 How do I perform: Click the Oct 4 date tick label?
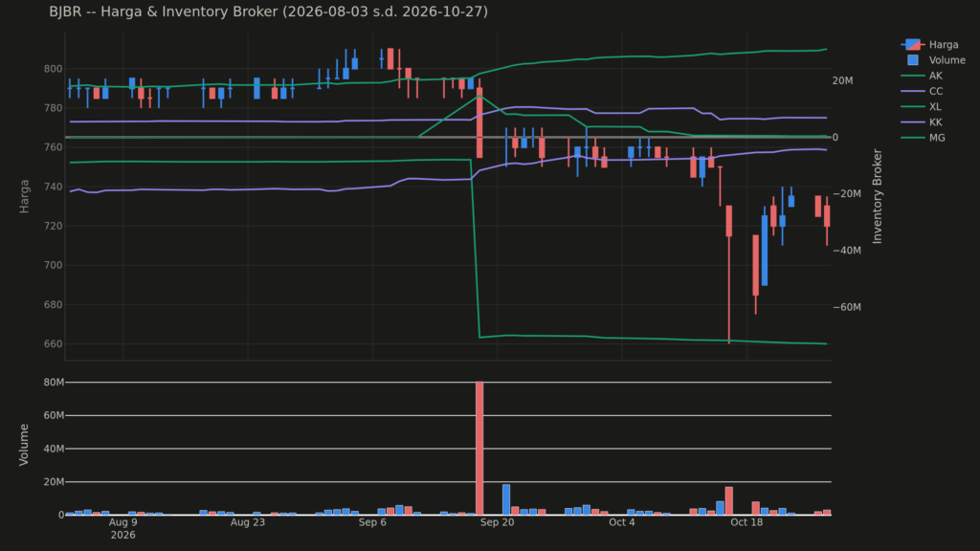pyautogui.click(x=622, y=522)
